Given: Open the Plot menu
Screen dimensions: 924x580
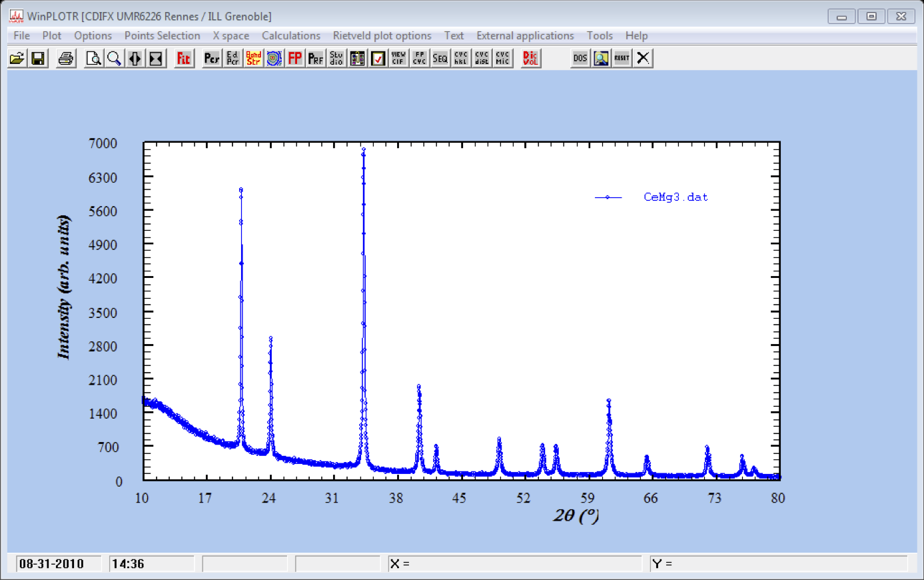Looking at the screenshot, I should [x=51, y=36].
